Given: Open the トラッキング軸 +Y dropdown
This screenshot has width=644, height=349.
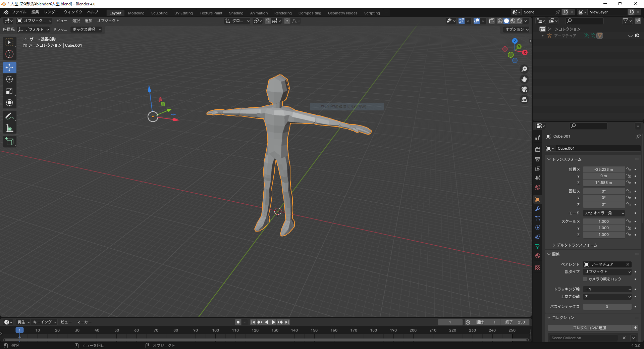Looking at the screenshot, I should coord(607,289).
